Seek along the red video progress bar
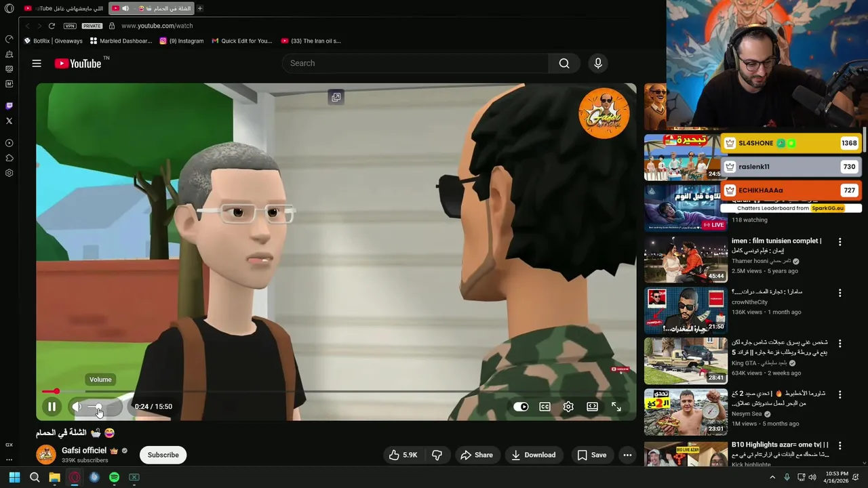 click(x=336, y=391)
